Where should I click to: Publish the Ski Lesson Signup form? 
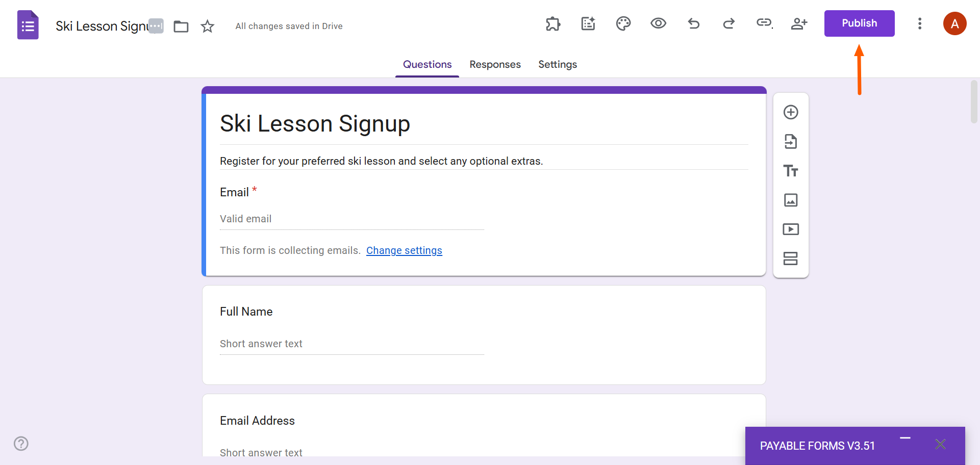click(859, 23)
